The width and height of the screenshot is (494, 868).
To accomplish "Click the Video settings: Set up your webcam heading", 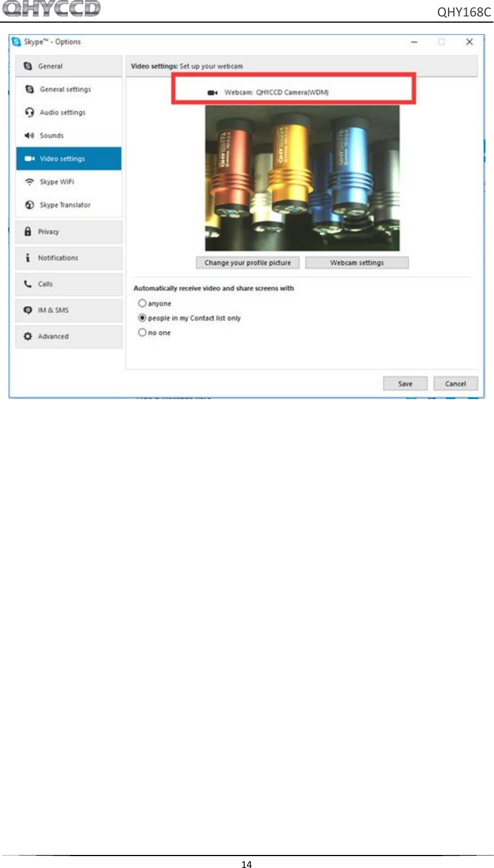I will [187, 66].
